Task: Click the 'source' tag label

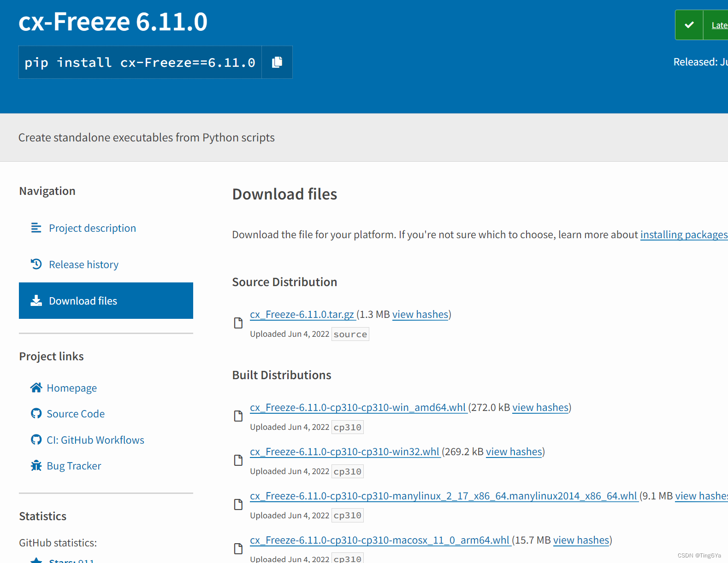Action: point(350,334)
